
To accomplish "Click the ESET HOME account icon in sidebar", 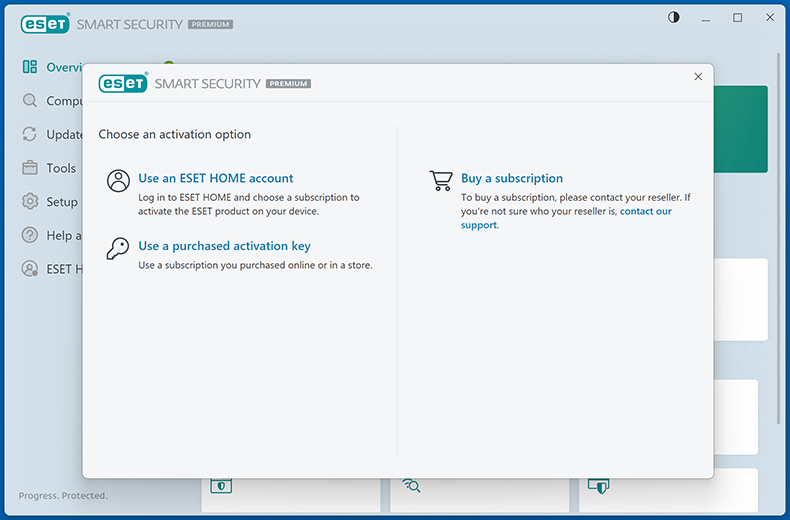I will [x=30, y=269].
